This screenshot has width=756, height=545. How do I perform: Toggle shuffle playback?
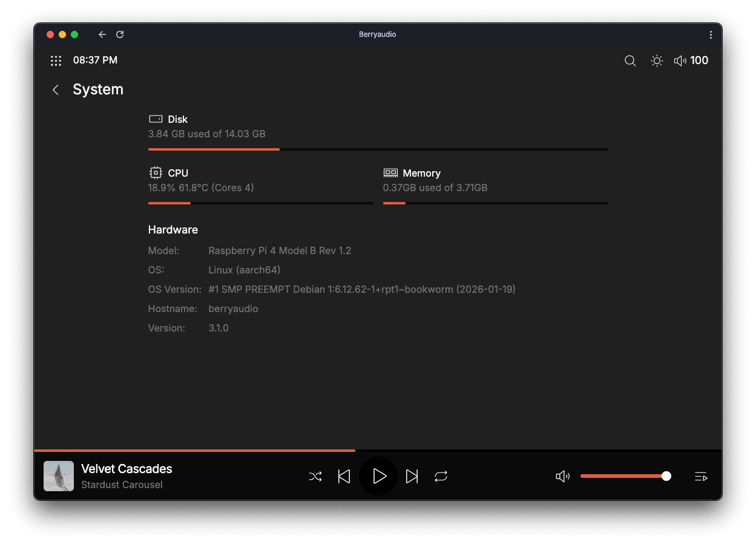point(315,477)
